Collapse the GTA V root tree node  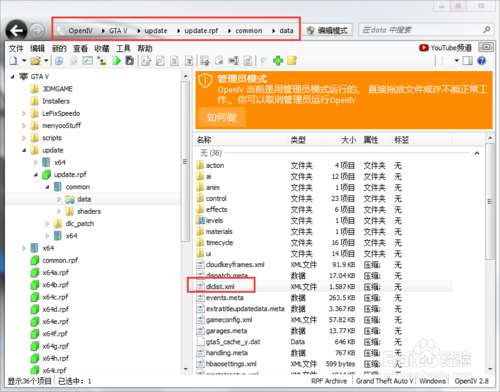(12, 77)
